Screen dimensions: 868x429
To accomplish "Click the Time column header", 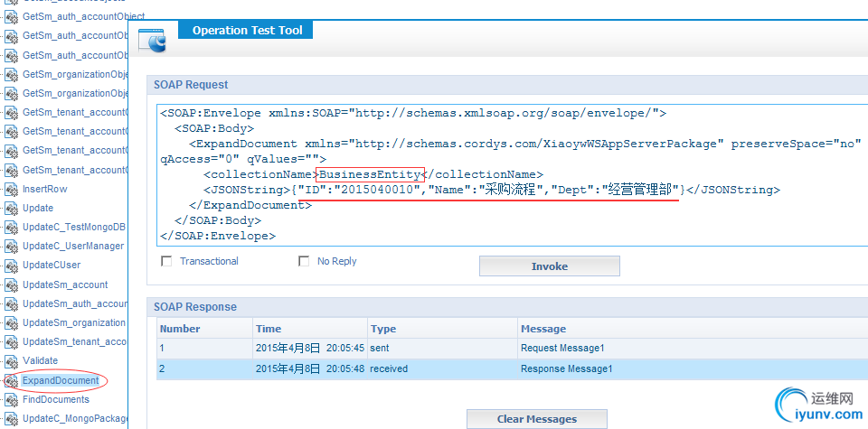I will point(310,329).
